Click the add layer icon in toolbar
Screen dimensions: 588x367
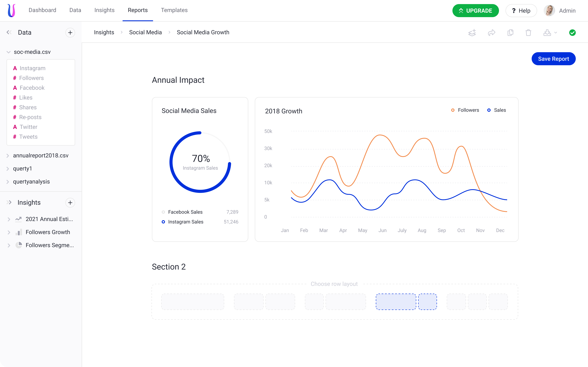point(472,33)
